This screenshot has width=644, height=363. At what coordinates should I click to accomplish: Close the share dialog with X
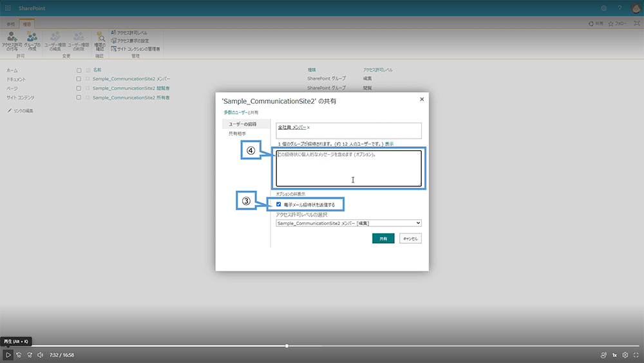point(422,99)
